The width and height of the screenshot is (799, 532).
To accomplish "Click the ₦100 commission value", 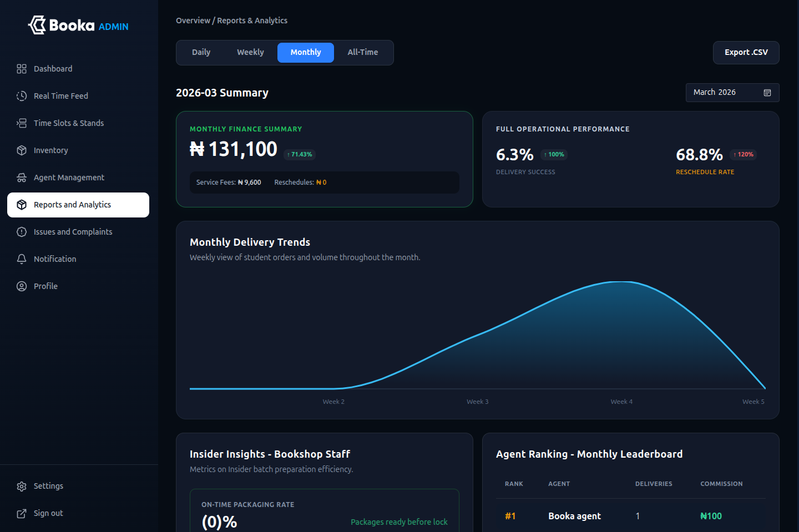I will click(711, 516).
